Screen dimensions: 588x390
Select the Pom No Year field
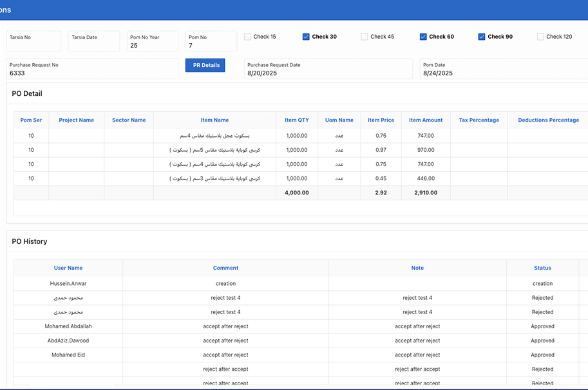[x=152, y=45]
